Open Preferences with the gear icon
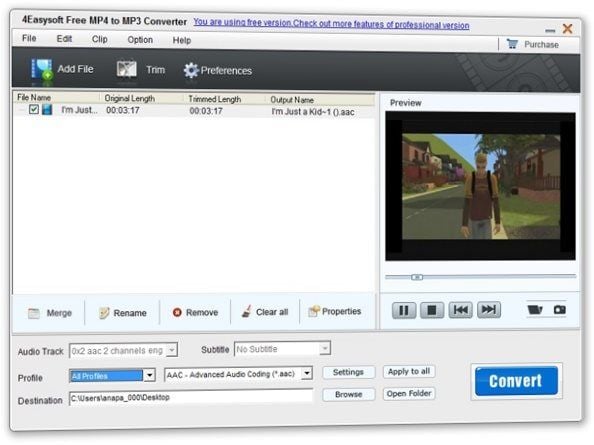Viewport: 594px width, 445px height. pyautogui.click(x=191, y=70)
